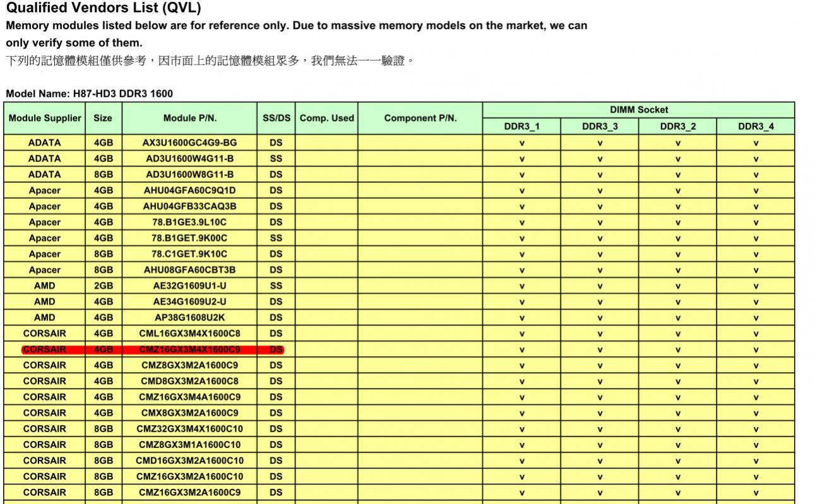Screen dimensions: 815x504
Task: Click DDR3_4 'v' mark in CMZ16GX3M2A1600C9 row
Action: [756, 493]
